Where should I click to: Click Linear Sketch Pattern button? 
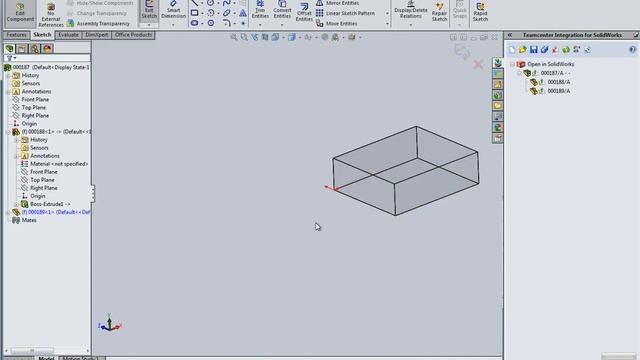pos(346,13)
